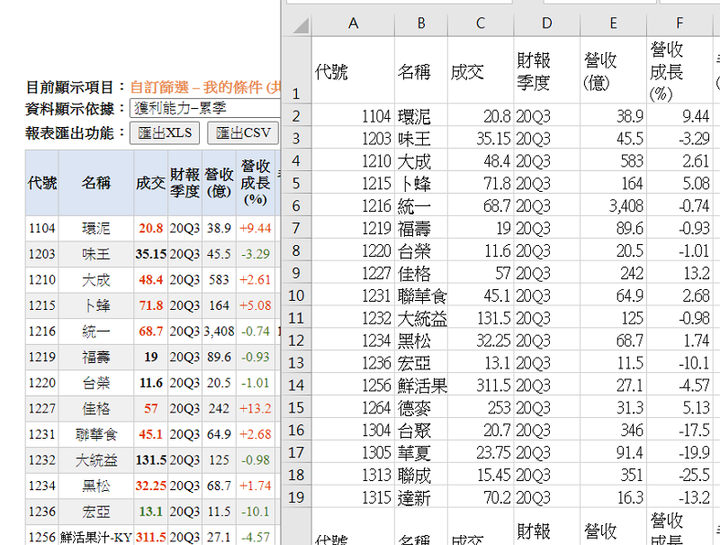Screen dimensions: 720x545
Task: Select Excel cell E6 containing 3,408
Action: click(613, 206)
